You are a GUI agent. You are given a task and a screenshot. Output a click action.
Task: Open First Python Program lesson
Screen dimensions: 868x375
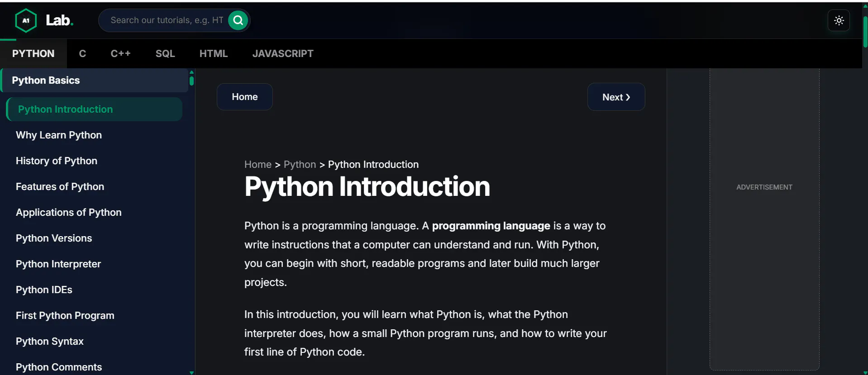65,316
